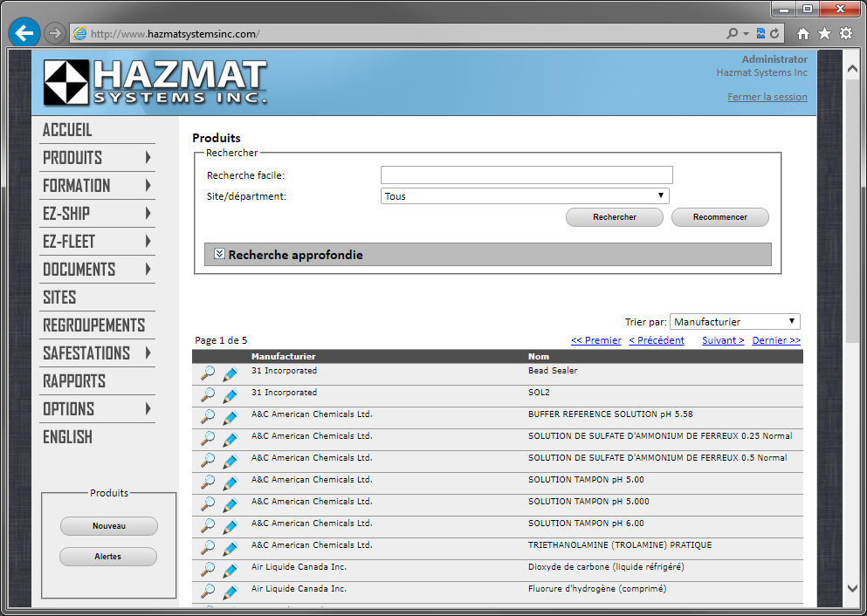Click Hazmat Systems Inc. logo
This screenshot has width=867, height=616.
[155, 82]
